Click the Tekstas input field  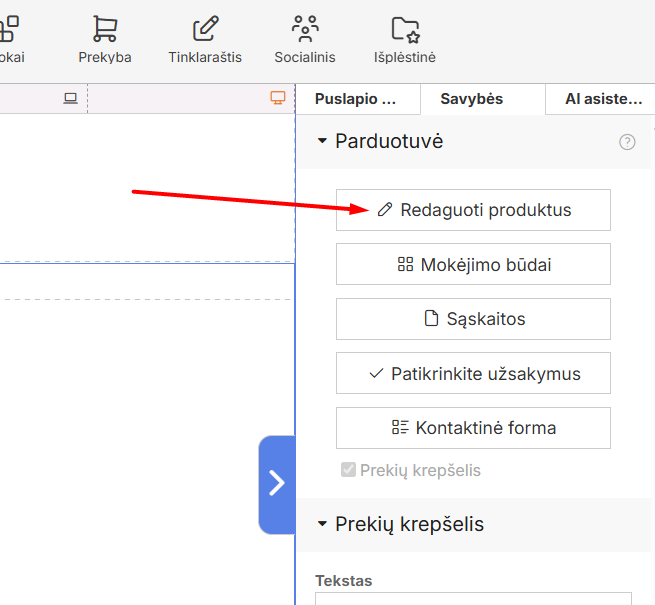click(473, 598)
